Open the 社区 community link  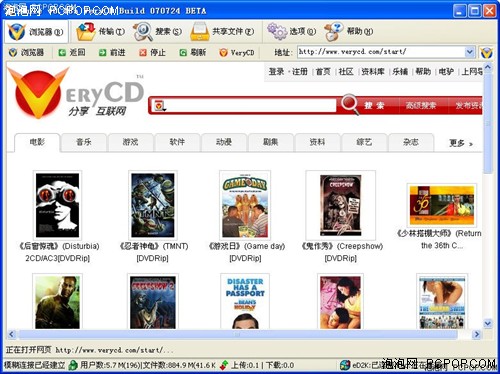(346, 72)
